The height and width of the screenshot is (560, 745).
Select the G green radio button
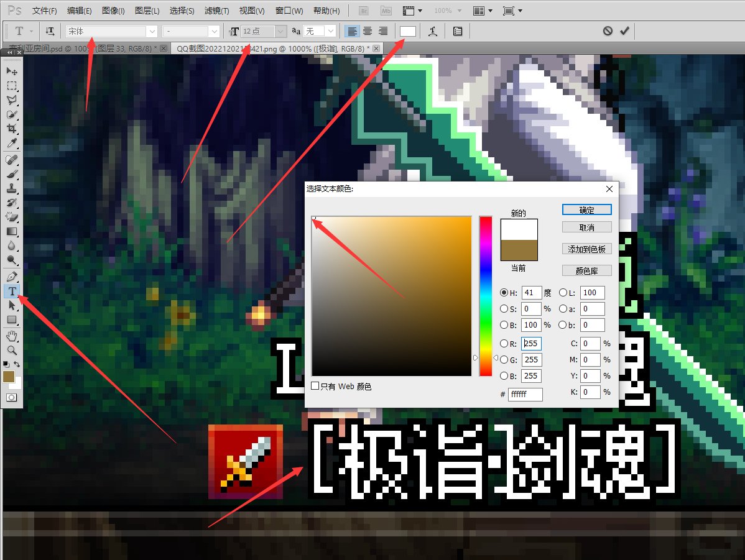pos(504,360)
